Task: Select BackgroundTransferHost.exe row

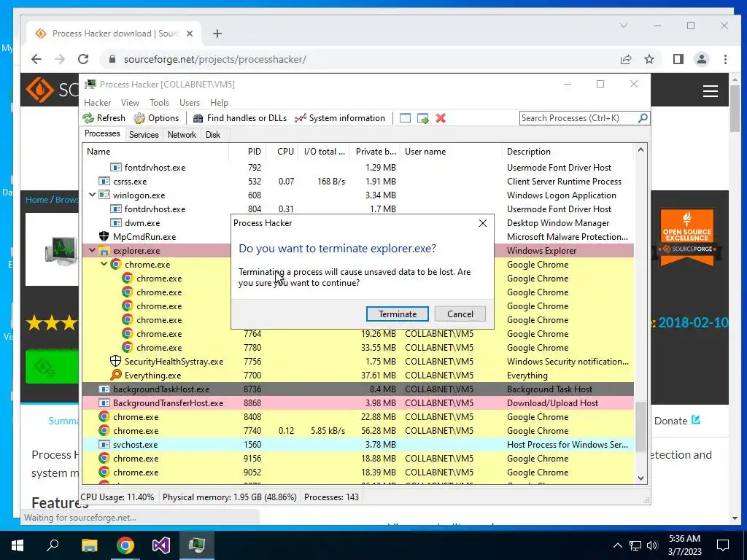Action: tap(358, 402)
